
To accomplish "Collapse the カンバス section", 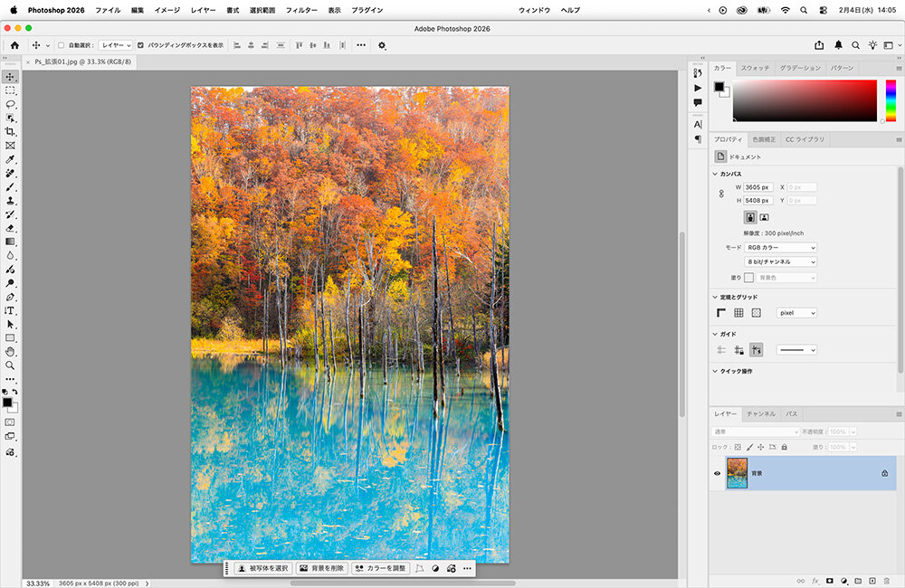I will click(714, 174).
